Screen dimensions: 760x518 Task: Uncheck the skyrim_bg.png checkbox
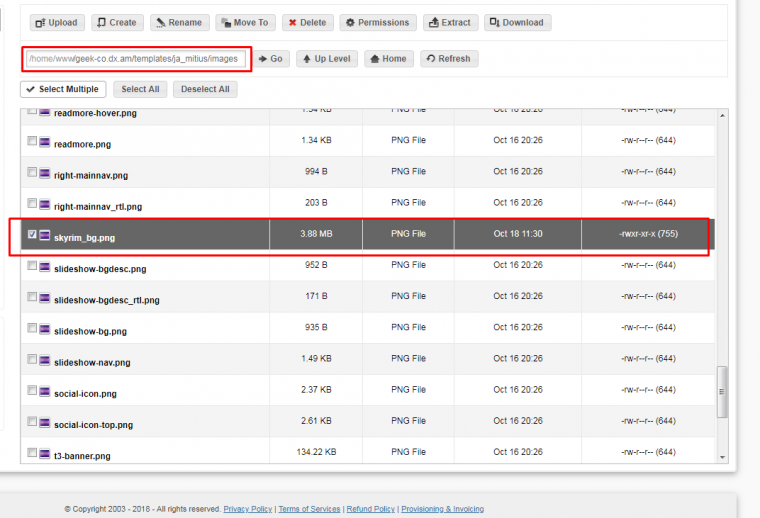click(x=32, y=235)
